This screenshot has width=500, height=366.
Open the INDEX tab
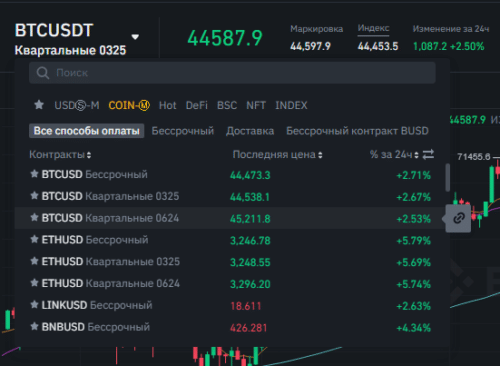(291, 105)
